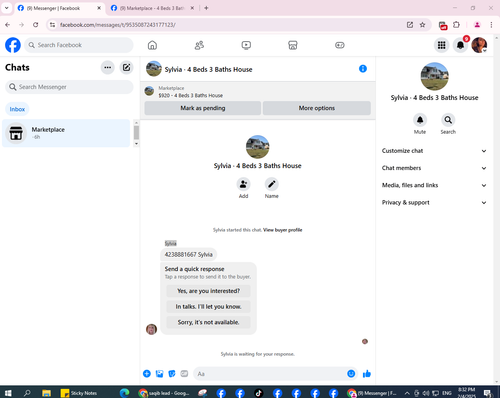The height and width of the screenshot is (398, 500).
Task: Bookmark this tab with star icon
Action: click(x=422, y=25)
